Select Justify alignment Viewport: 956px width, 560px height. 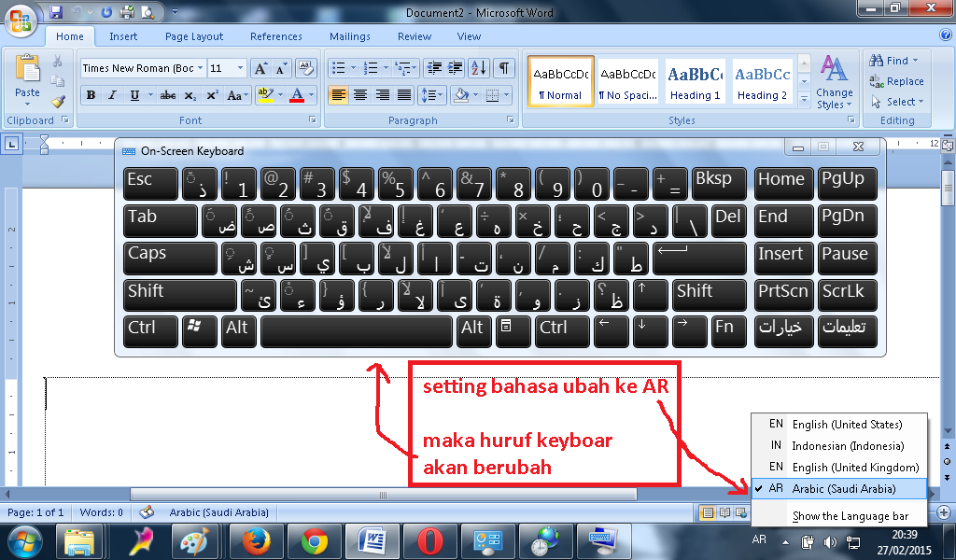(403, 95)
